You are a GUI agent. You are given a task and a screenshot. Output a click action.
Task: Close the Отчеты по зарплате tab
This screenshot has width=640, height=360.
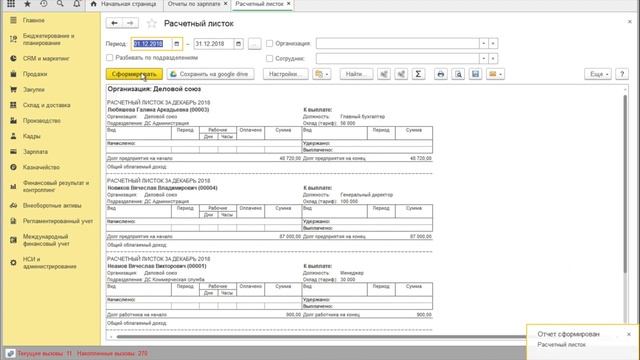(225, 4)
